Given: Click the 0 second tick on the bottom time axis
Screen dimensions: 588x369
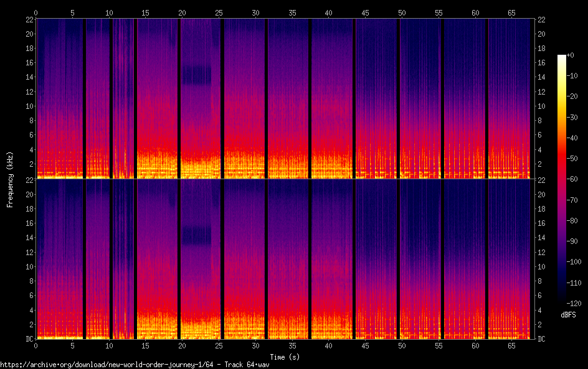Looking at the screenshot, I should 36,345.
